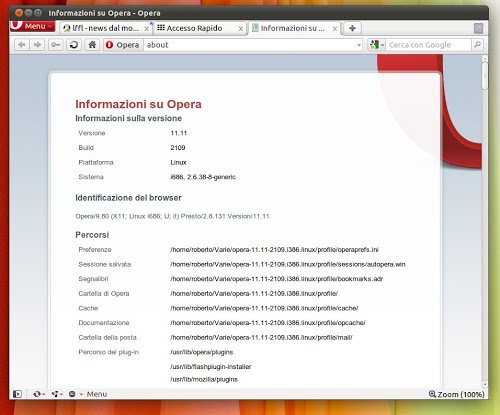Click the Identificazione del browser heading
This screenshot has height=415, width=500.
tap(128, 198)
